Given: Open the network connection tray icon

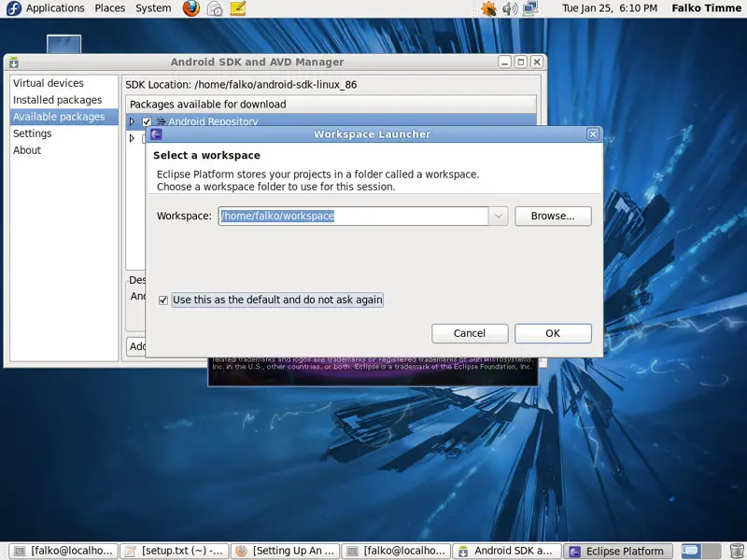Looking at the screenshot, I should tap(530, 8).
